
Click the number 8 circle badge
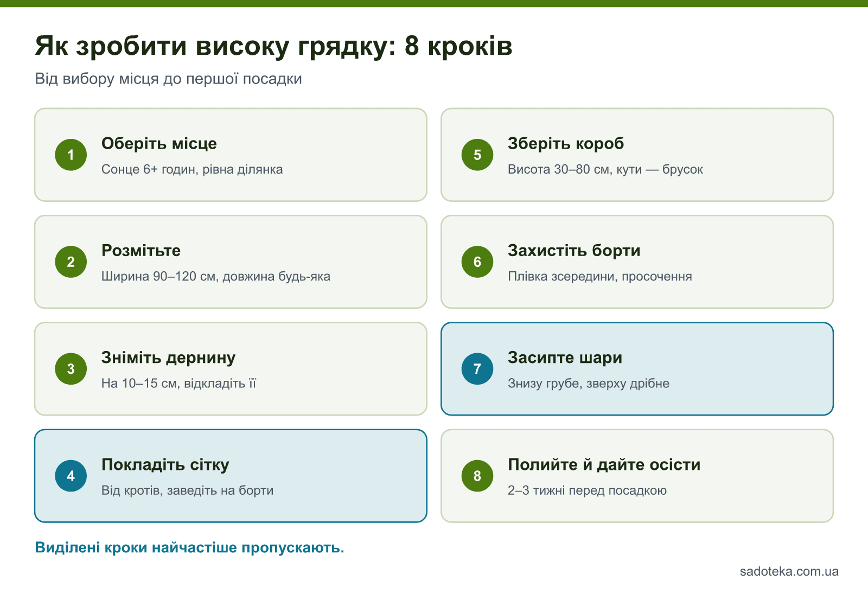(x=477, y=476)
